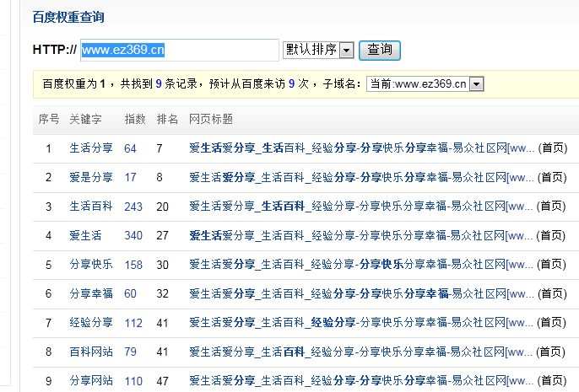Click keyword link 分享幸福
The height and width of the screenshot is (392, 579).
[x=90, y=293]
